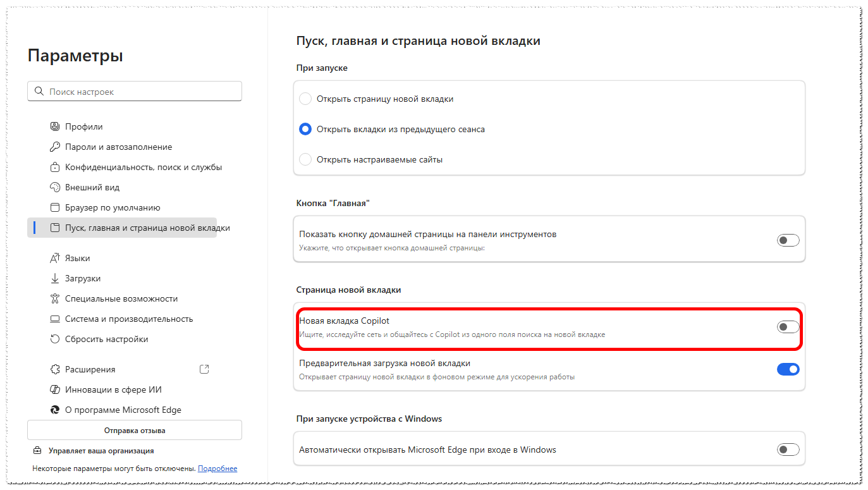This screenshot has height=490, width=868.
Task: Click the Поиск настроек search field
Action: point(135,92)
